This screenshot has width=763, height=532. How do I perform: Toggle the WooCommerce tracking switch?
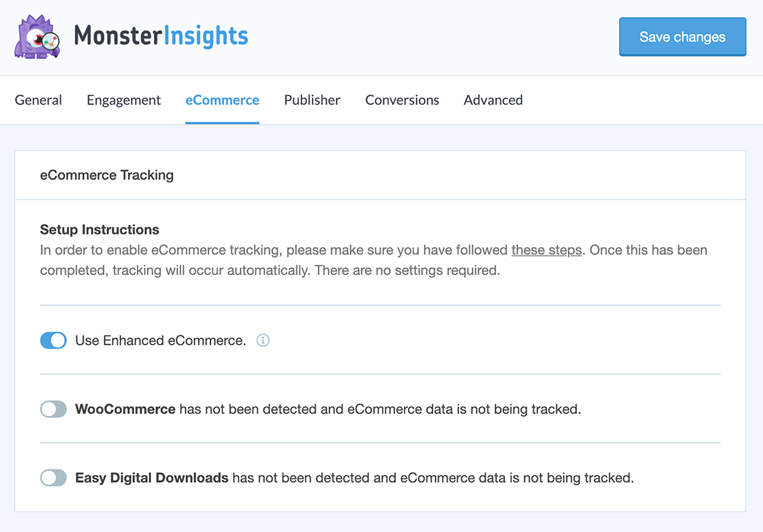[x=53, y=410]
